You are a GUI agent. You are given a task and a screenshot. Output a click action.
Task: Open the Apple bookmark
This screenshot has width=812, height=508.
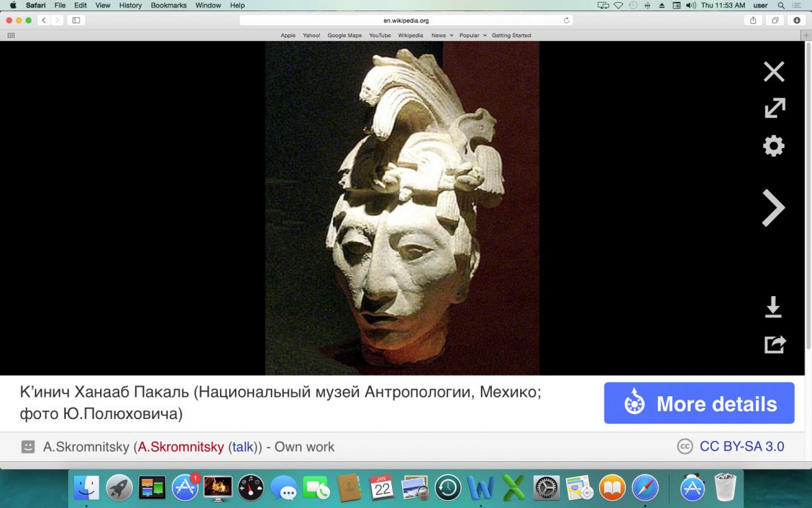click(x=288, y=35)
